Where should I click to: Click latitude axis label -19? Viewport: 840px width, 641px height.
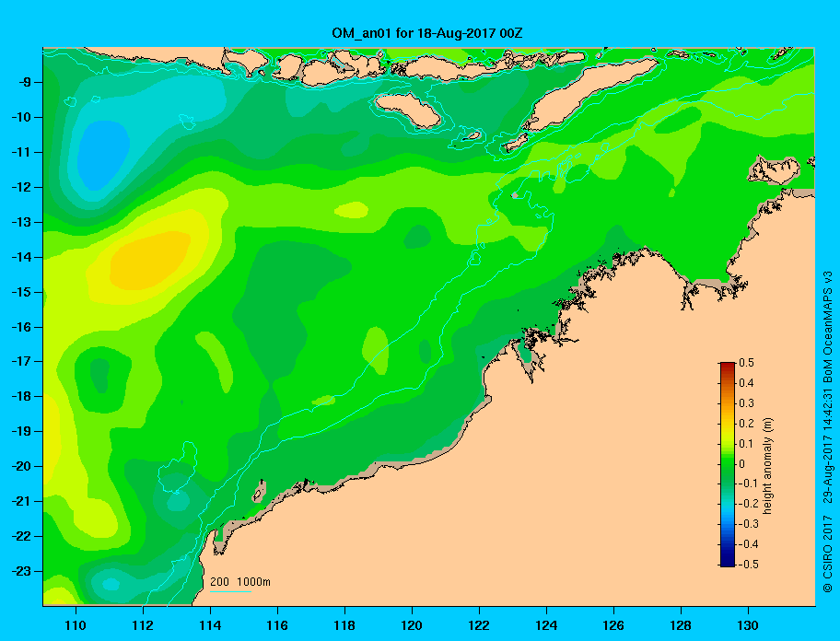[x=20, y=431]
